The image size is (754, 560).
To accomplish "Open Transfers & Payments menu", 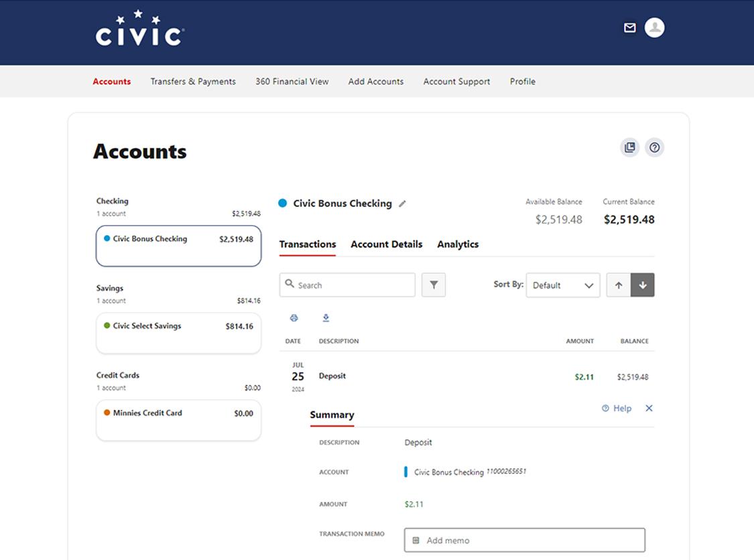I will click(193, 81).
